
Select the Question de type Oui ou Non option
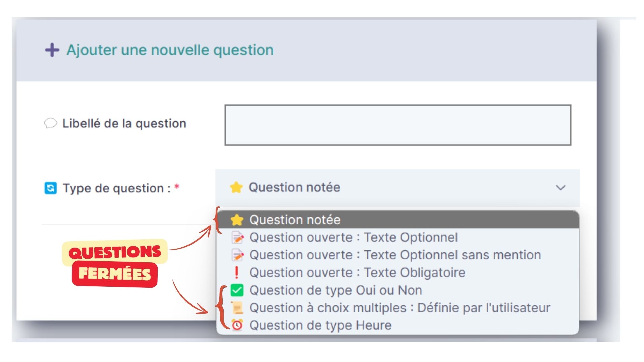coord(335,290)
